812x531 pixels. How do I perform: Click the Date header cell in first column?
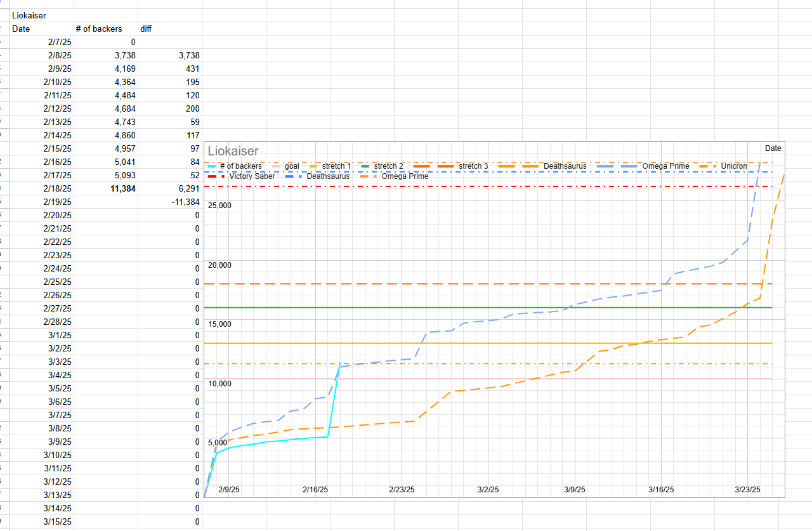click(21, 29)
